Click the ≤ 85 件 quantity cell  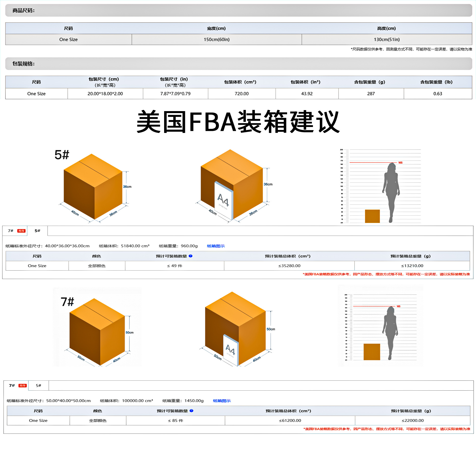click(176, 421)
